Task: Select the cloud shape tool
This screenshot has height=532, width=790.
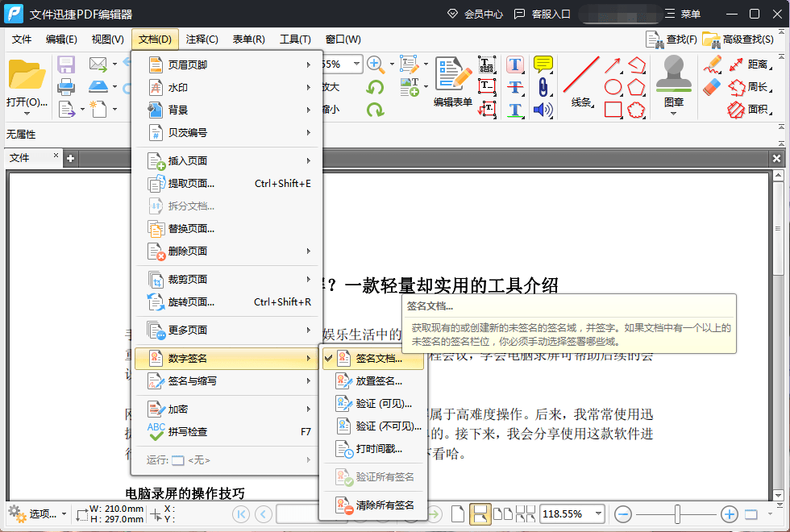Action: [x=636, y=110]
